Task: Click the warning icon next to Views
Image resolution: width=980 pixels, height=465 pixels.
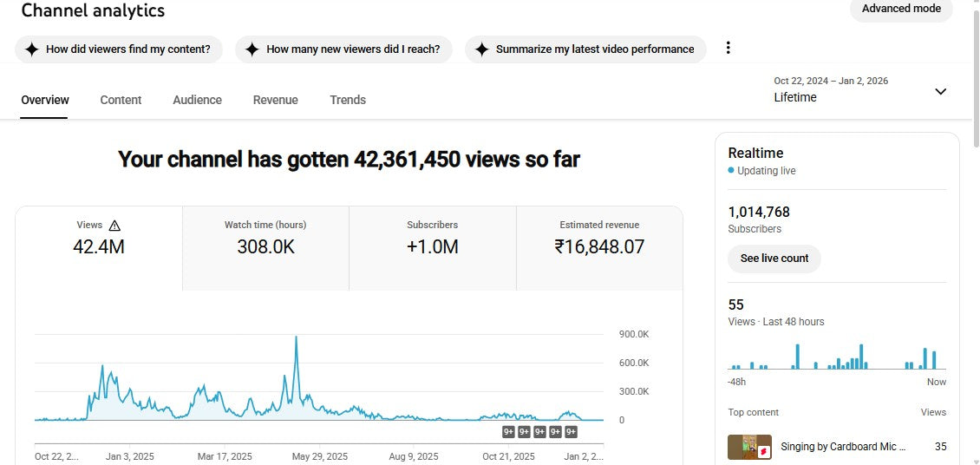Action: [x=114, y=226]
